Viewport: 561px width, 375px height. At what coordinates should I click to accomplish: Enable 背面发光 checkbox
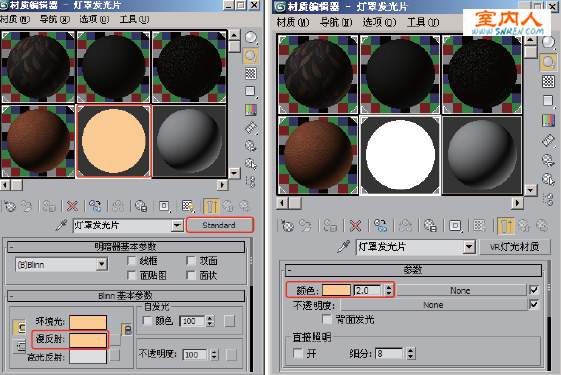[327, 319]
